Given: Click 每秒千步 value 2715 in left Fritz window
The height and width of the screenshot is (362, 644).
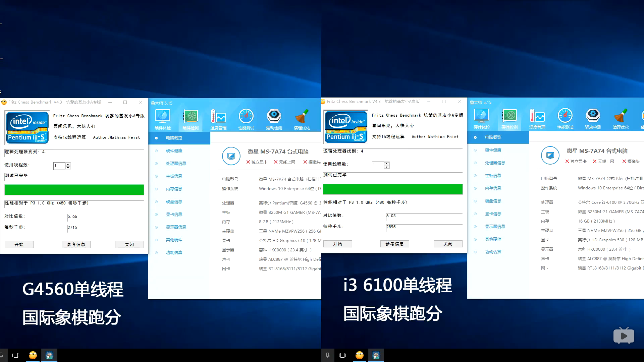Looking at the screenshot, I should (x=72, y=228).
